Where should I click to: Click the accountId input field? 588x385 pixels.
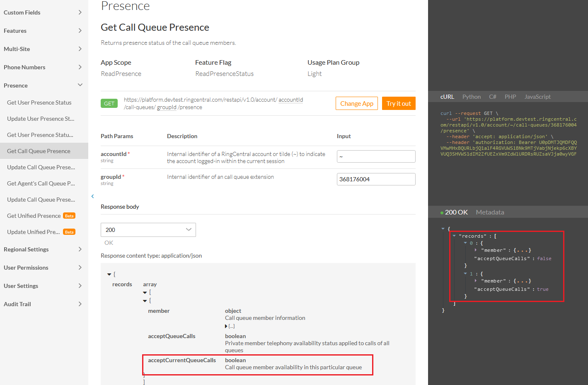376,156
